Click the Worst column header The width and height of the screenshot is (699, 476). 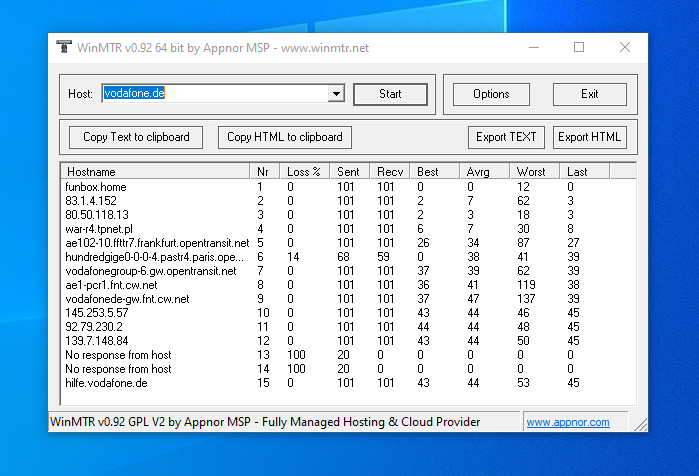(535, 172)
